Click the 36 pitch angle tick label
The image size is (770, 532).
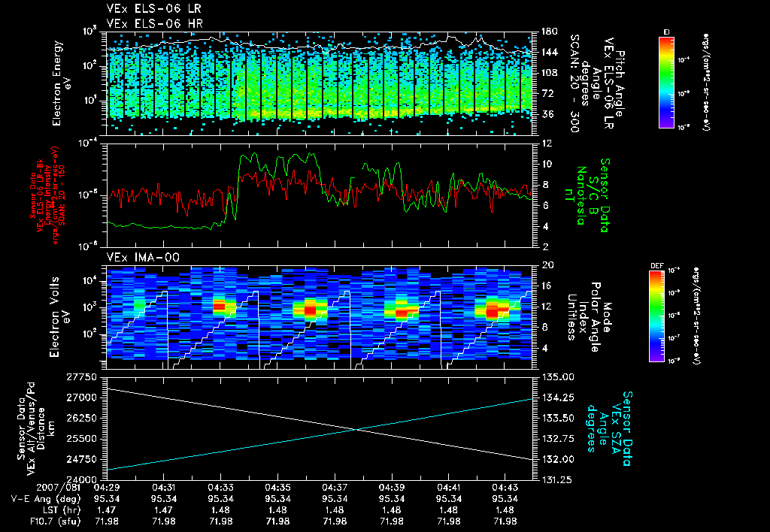pyautogui.click(x=547, y=114)
